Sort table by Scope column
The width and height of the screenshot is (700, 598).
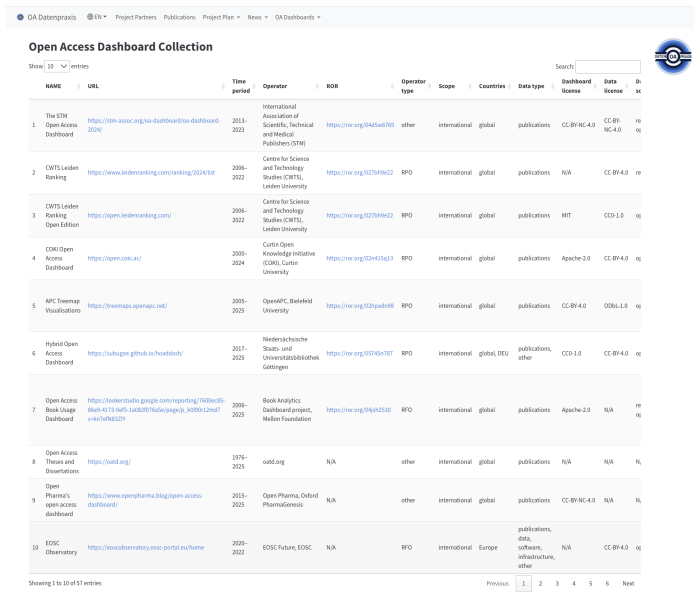[x=454, y=86]
